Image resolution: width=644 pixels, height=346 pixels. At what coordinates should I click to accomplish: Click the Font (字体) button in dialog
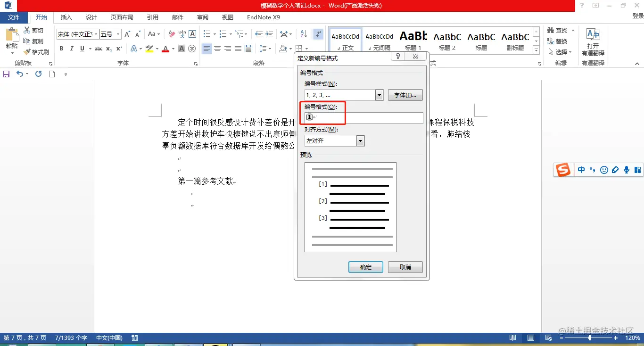click(405, 95)
